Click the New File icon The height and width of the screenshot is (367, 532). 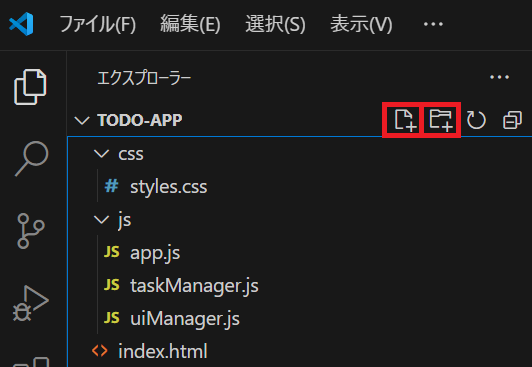click(x=405, y=120)
